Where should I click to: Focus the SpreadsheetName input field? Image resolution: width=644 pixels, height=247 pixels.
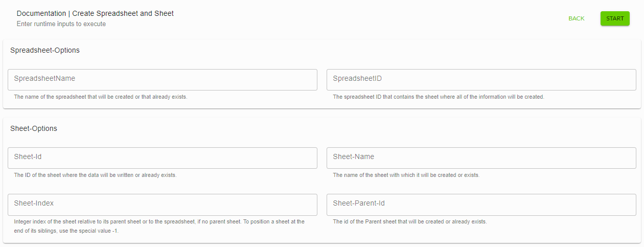click(163, 79)
